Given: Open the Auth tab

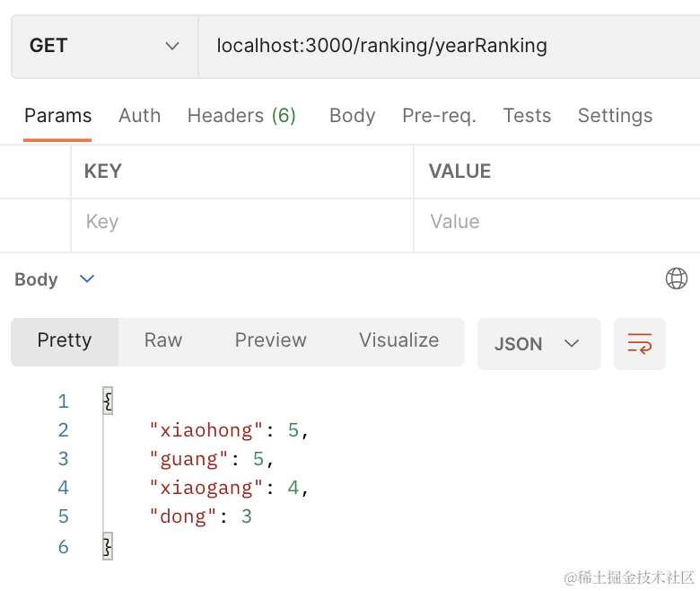Looking at the screenshot, I should pyautogui.click(x=139, y=116).
